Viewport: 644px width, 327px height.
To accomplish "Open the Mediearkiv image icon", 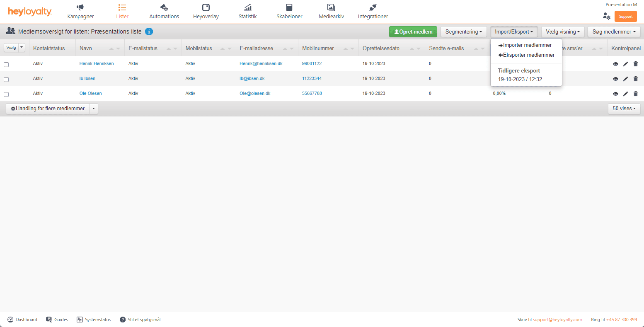I will (331, 7).
